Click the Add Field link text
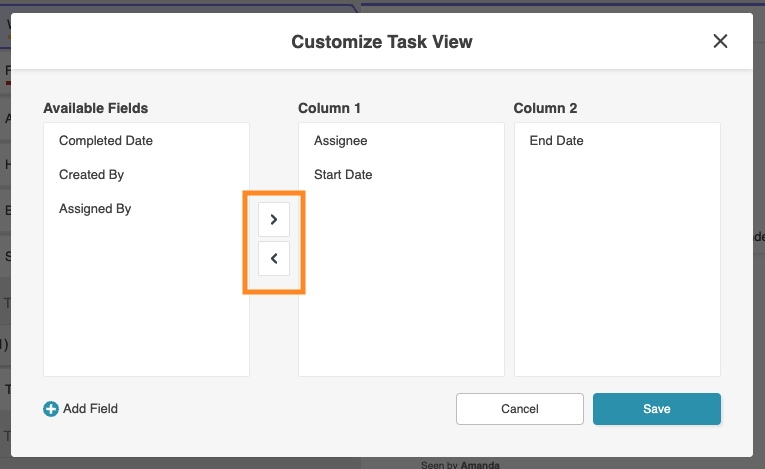 [x=90, y=408]
